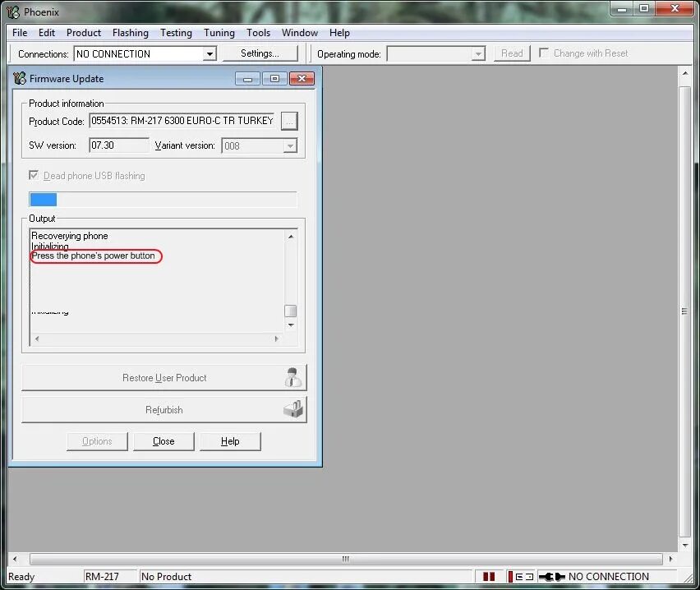The height and width of the screenshot is (590, 700).
Task: Click 'Press the phone's power button' line
Action: (x=94, y=256)
